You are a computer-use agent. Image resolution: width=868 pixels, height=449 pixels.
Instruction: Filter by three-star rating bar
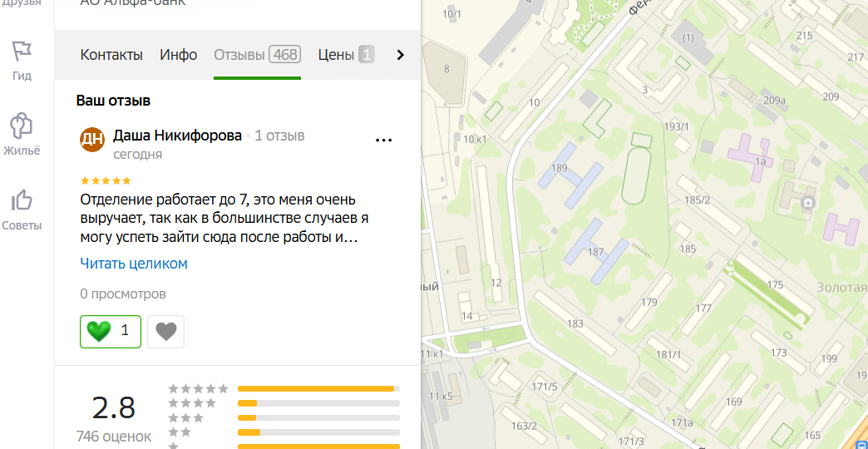[x=318, y=417]
